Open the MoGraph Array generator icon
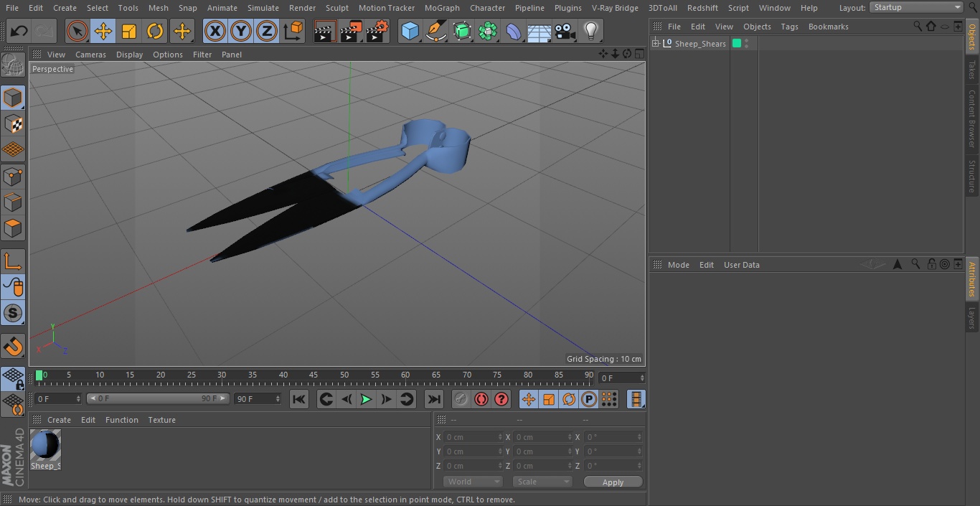The height and width of the screenshot is (506, 980). pos(488,32)
